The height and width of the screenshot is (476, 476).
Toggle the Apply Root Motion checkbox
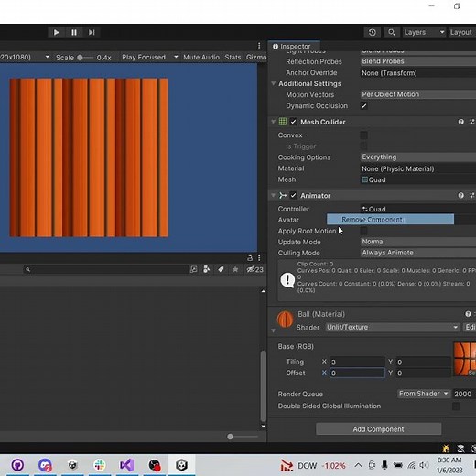coord(363,231)
